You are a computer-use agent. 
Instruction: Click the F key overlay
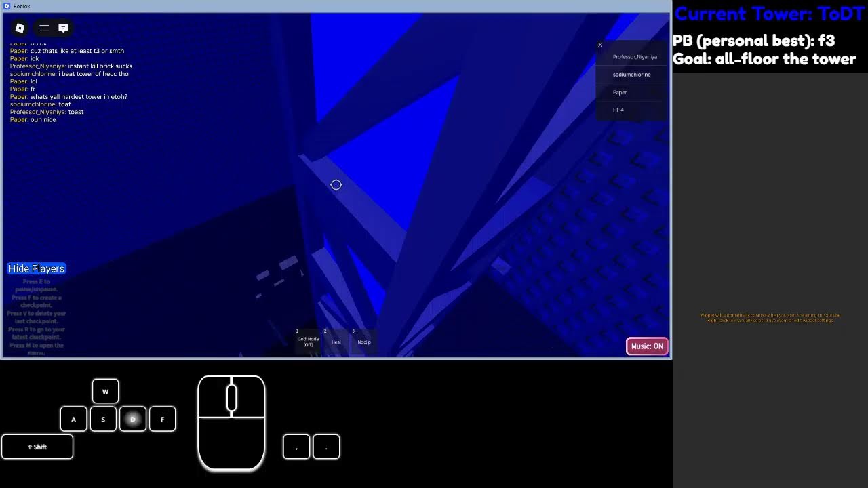[x=162, y=420]
